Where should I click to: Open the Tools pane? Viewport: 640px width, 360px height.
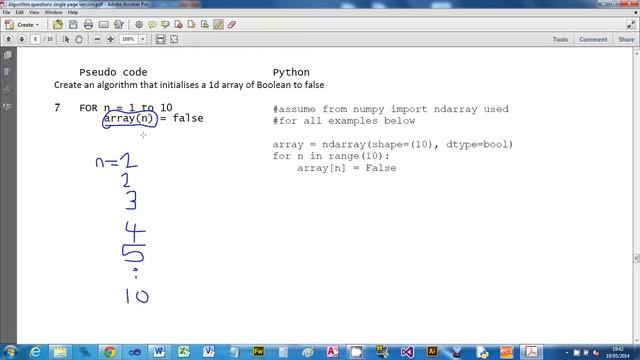pyautogui.click(x=560, y=39)
